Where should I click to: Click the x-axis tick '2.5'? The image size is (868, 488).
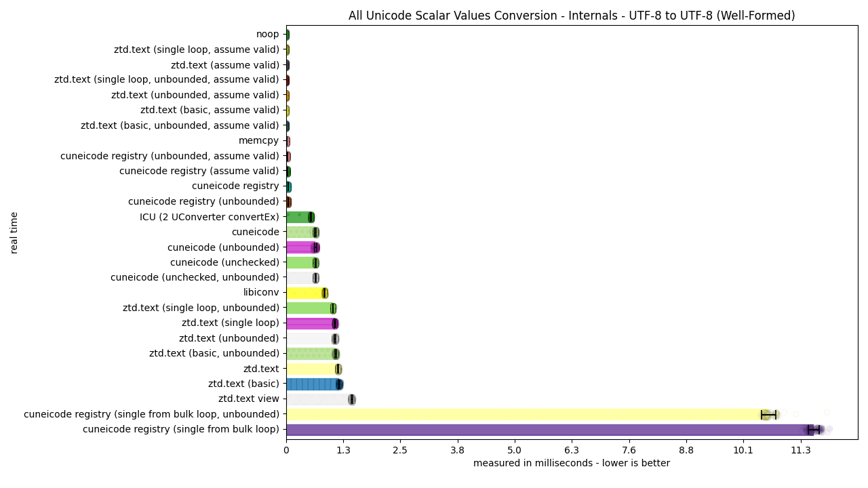coord(400,449)
